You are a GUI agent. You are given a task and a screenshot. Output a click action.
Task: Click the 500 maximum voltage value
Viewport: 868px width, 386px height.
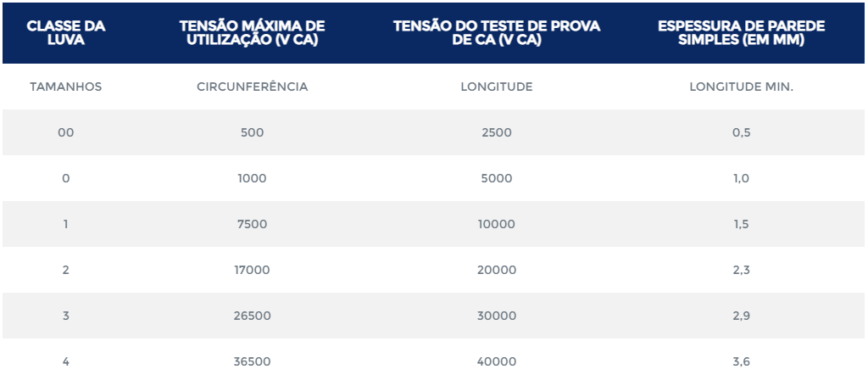click(x=253, y=132)
